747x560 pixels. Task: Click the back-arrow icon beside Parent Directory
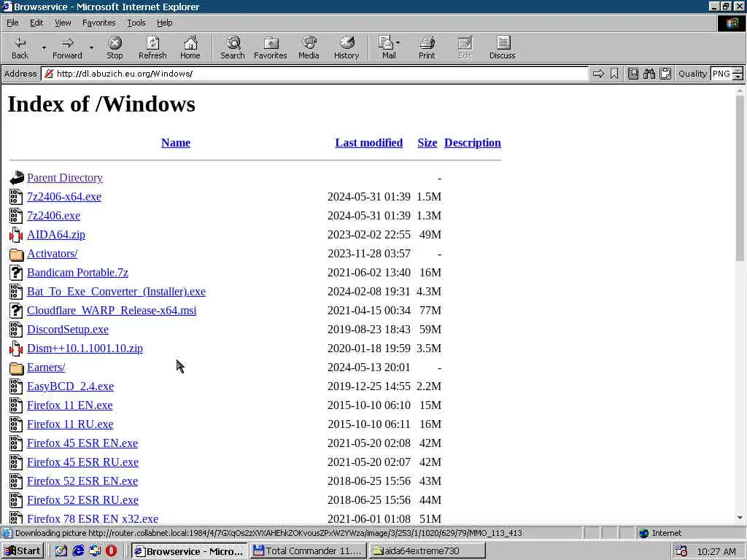tap(17, 178)
